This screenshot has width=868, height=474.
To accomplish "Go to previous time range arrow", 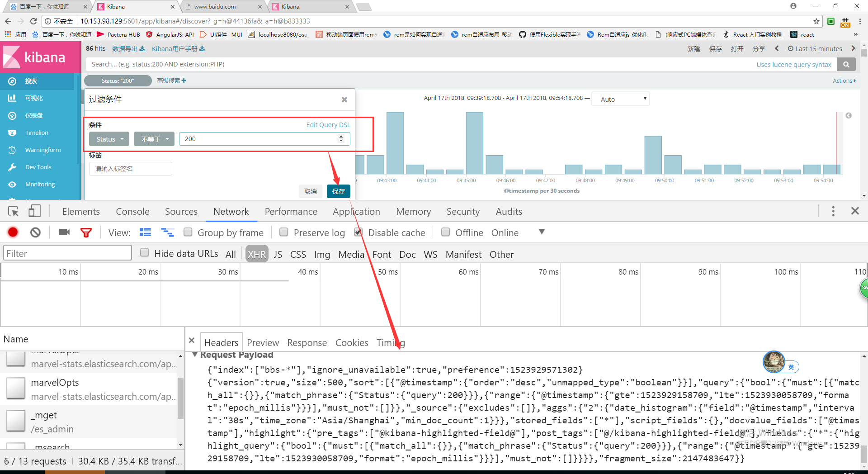I will (777, 48).
